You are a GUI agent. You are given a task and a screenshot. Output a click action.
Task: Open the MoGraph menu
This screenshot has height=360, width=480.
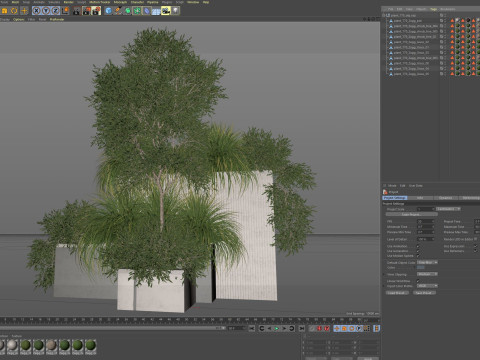(x=120, y=2)
